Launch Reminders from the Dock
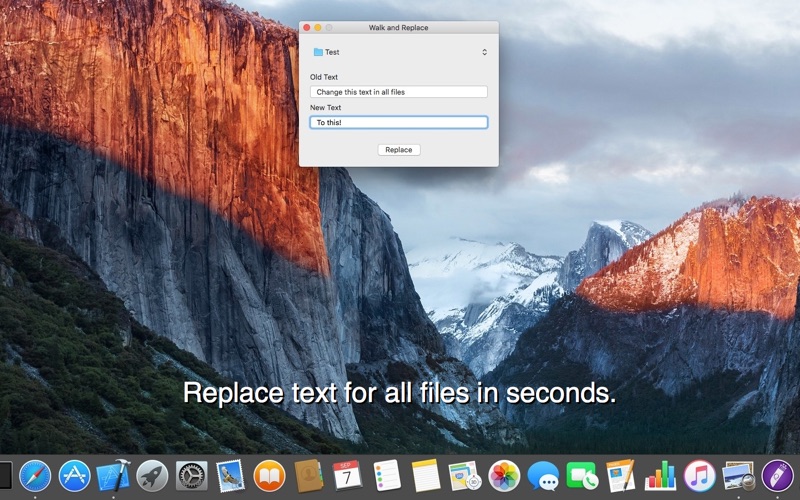 coord(386,476)
